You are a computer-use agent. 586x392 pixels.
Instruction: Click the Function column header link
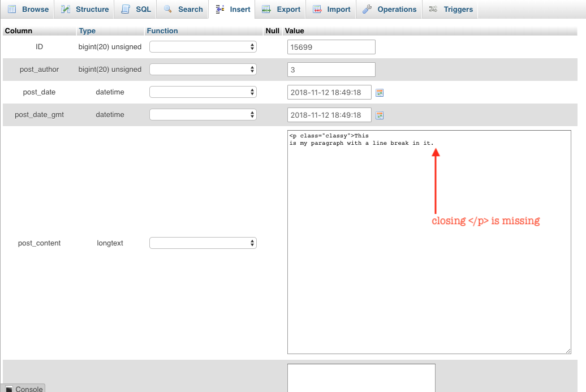pos(162,31)
